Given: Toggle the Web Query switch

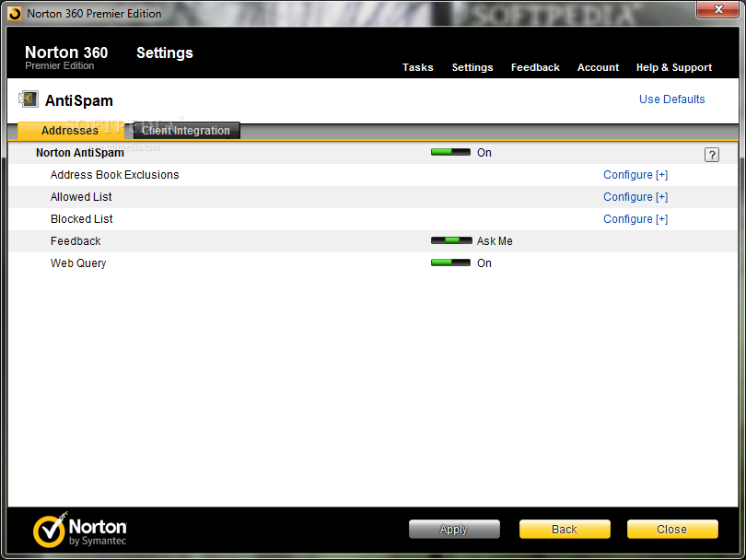Looking at the screenshot, I should (x=450, y=262).
